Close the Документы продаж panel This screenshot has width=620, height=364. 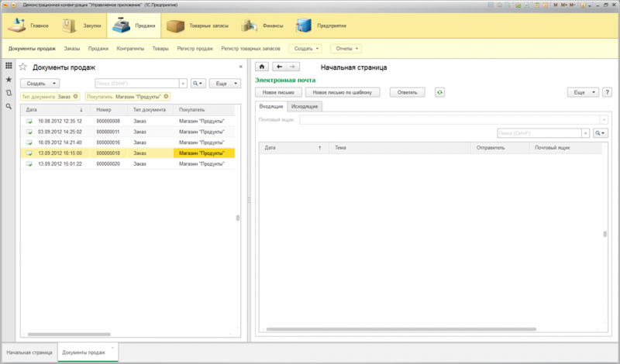[240, 67]
